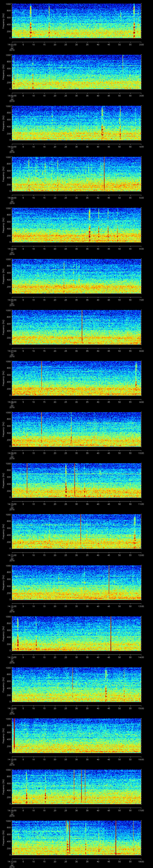153x868 pixels.
Task: Click the "14:10:00" start time label
Action: 12,504
